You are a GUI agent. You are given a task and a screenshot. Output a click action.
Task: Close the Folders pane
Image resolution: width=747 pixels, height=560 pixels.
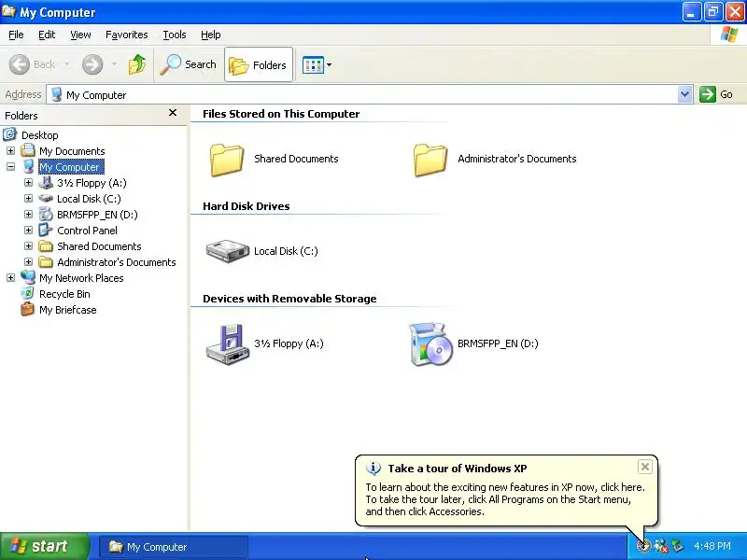click(173, 113)
